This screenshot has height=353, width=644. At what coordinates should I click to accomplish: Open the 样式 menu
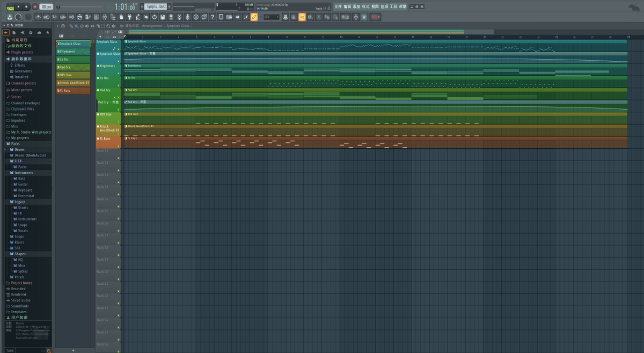(365, 7)
